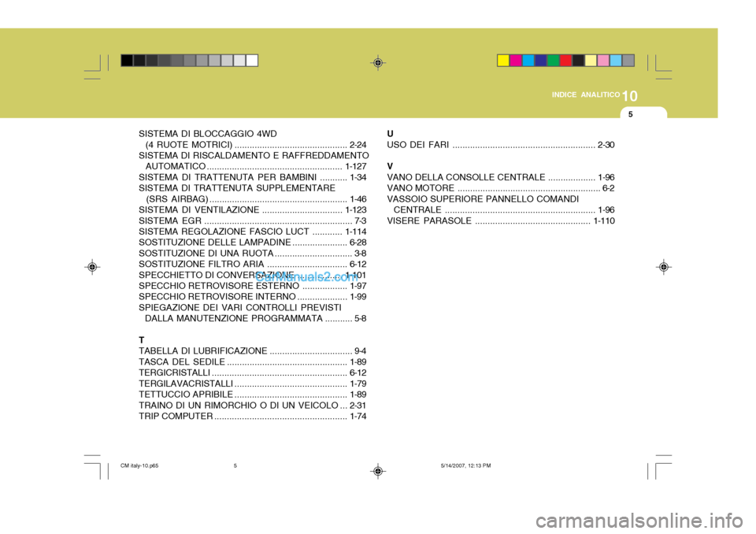
Task: Select SPIEGAZIONE DEI VARI CONTROLLI PREVISTI line
Action: point(240,307)
